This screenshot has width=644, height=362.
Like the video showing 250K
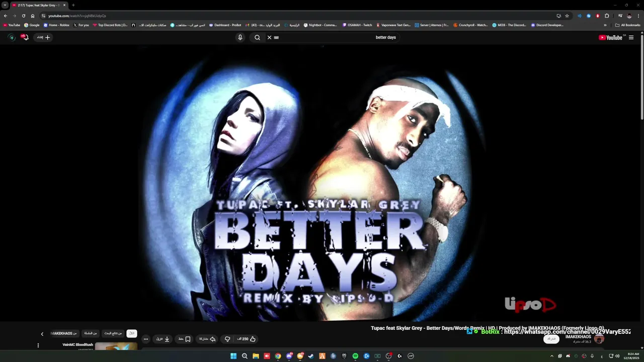(247, 339)
